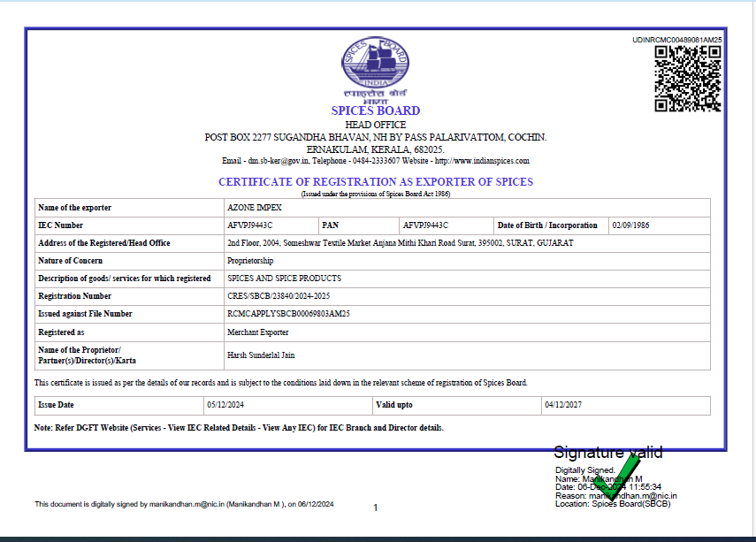
Task: Click the issue date 05/12/2024
Action: point(225,405)
